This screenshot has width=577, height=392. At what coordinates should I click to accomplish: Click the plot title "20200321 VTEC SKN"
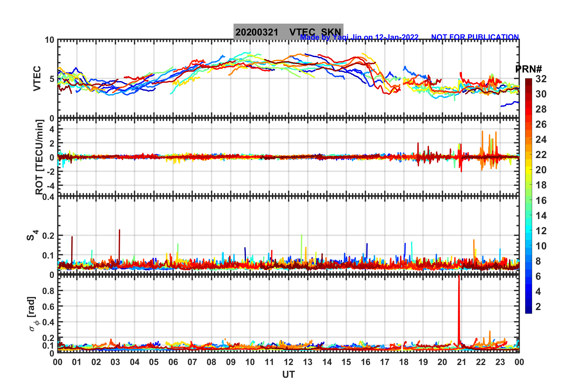[x=288, y=32]
